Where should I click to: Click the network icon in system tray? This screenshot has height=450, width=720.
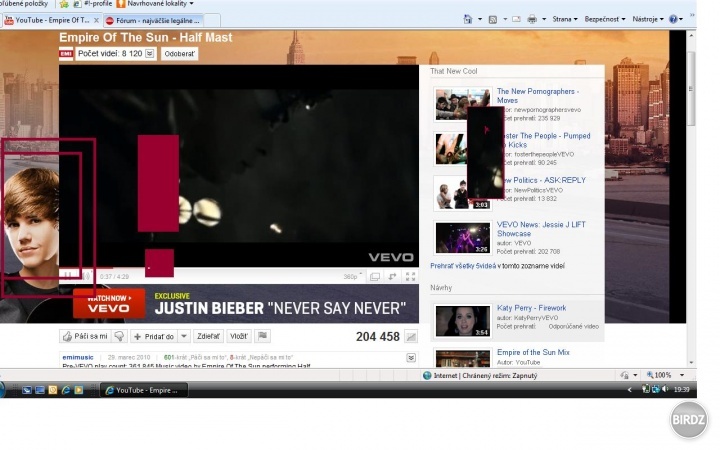pyautogui.click(x=656, y=389)
